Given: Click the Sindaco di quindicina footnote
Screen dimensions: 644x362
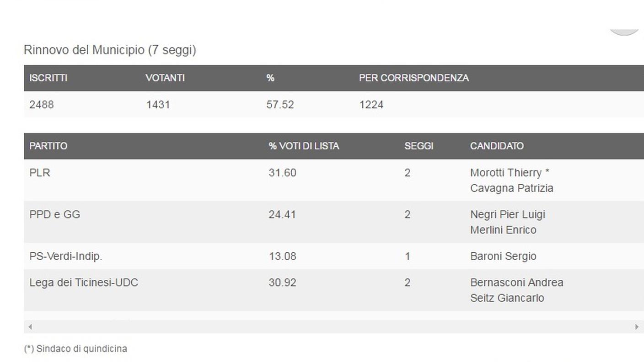Looking at the screenshot, I should click(x=75, y=349).
